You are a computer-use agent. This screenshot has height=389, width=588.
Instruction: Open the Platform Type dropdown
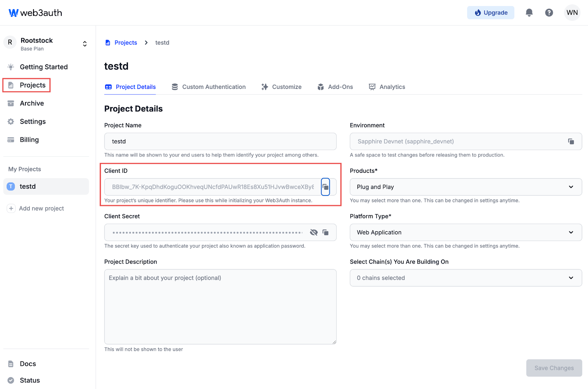(x=466, y=233)
